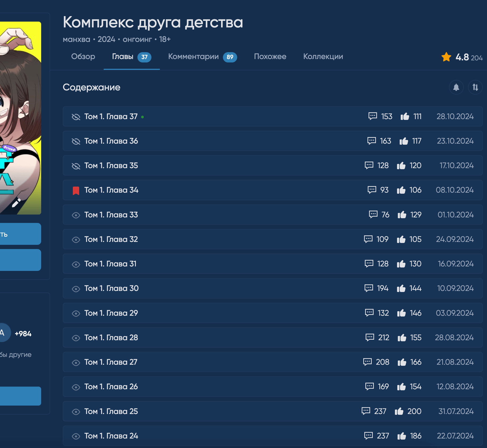This screenshot has width=487, height=448.
Task: Toggle read status eye for Глава 30
Action: pyautogui.click(x=76, y=289)
